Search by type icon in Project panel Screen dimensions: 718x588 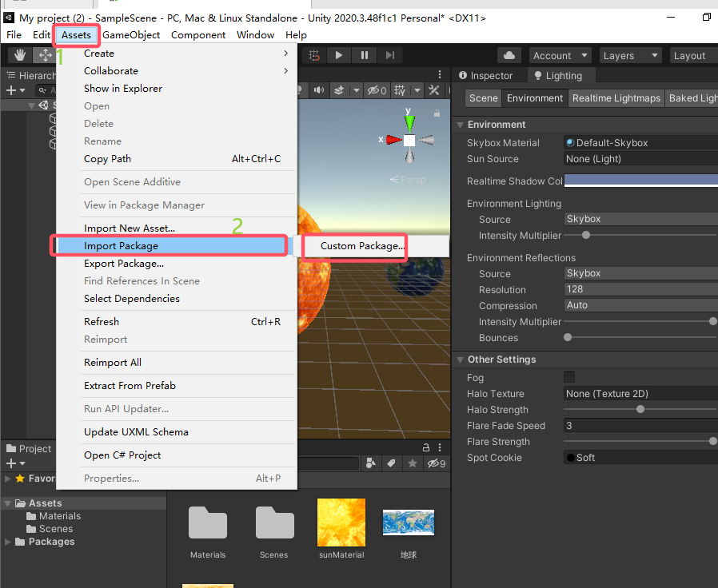(x=370, y=463)
